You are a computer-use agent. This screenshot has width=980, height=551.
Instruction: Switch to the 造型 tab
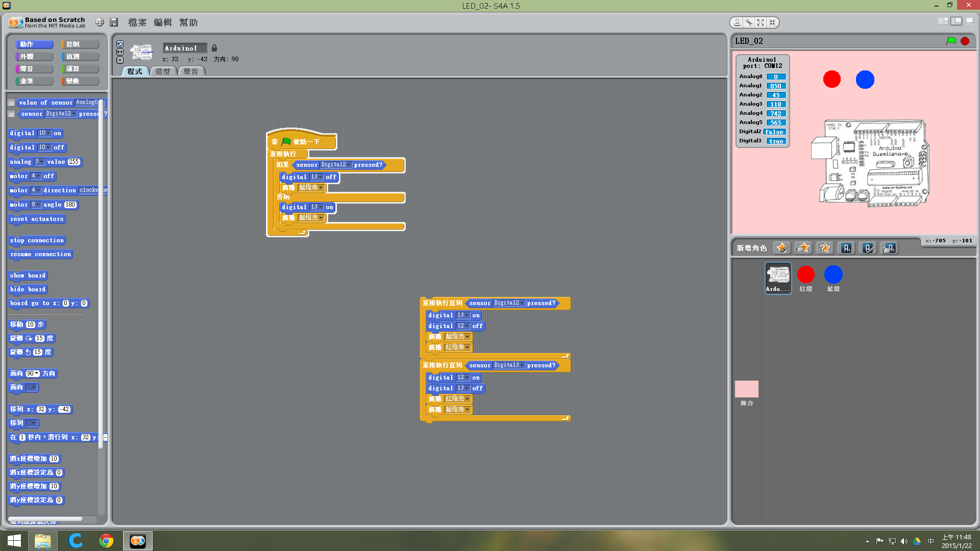(x=163, y=71)
